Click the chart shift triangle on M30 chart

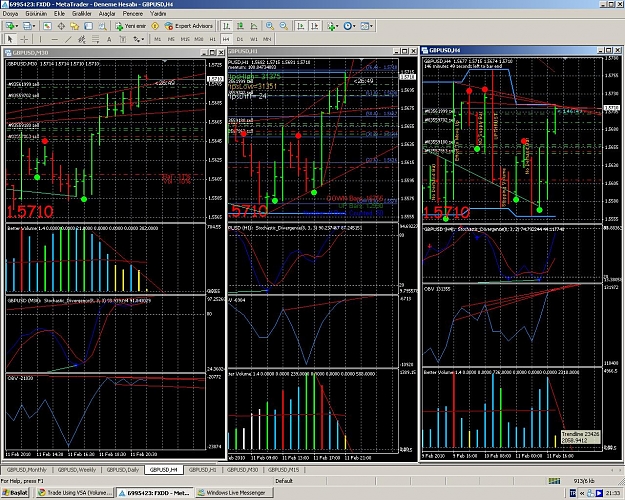[x=164, y=61]
